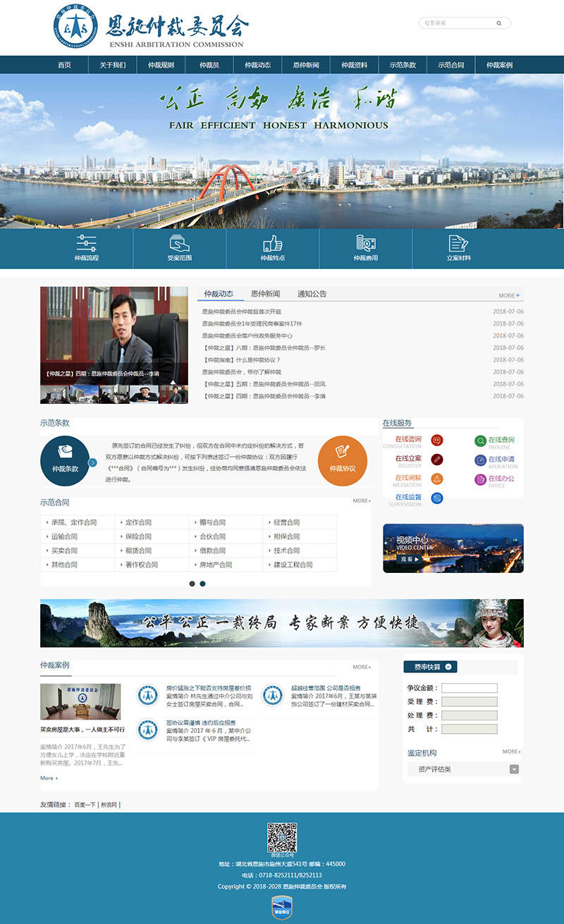This screenshot has height=924, width=564.
Task: Open the 仲裁特点 thumbs-up icon
Action: tap(272, 243)
